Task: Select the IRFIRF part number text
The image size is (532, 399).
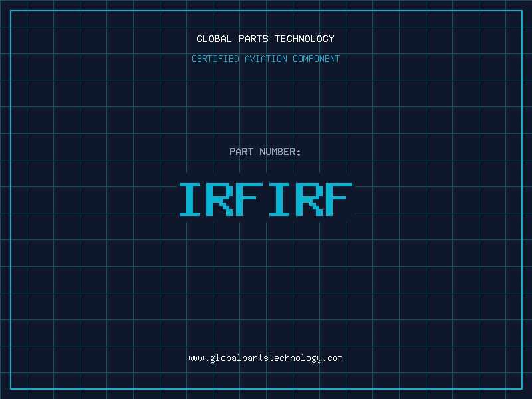Action: (265, 199)
